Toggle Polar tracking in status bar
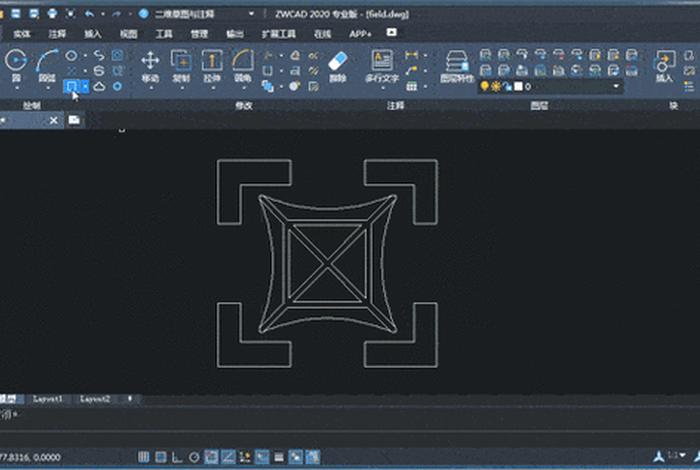 [194, 457]
